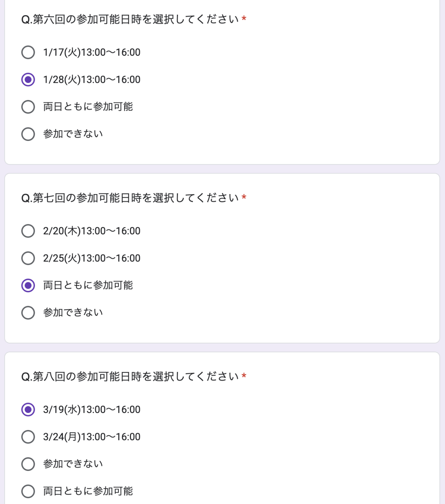The height and width of the screenshot is (504, 445).
Task: Select the 3/19(水)13:00〜16:00 option
Action: tap(28, 409)
